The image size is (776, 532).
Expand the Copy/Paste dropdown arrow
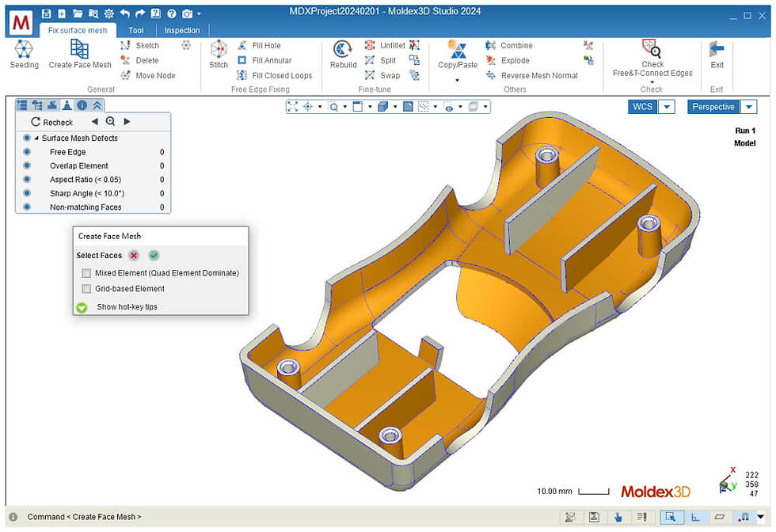458,80
